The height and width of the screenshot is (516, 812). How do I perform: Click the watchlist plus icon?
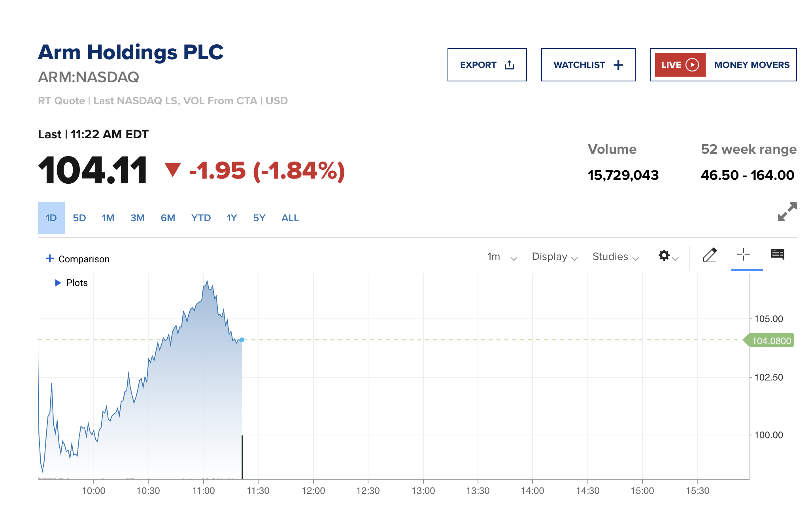pyautogui.click(x=618, y=65)
